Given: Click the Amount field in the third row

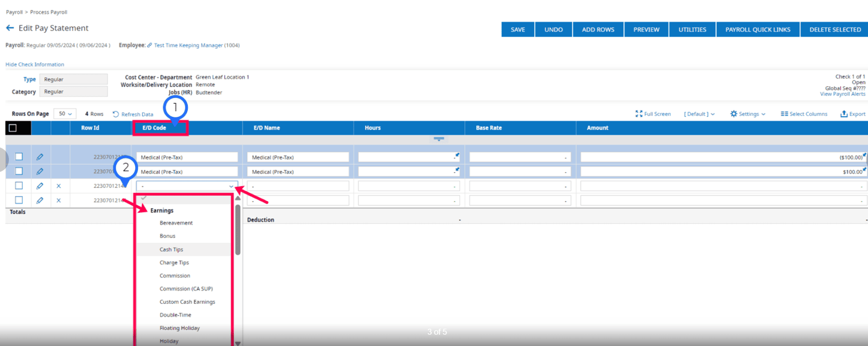Looking at the screenshot, I should [x=723, y=186].
